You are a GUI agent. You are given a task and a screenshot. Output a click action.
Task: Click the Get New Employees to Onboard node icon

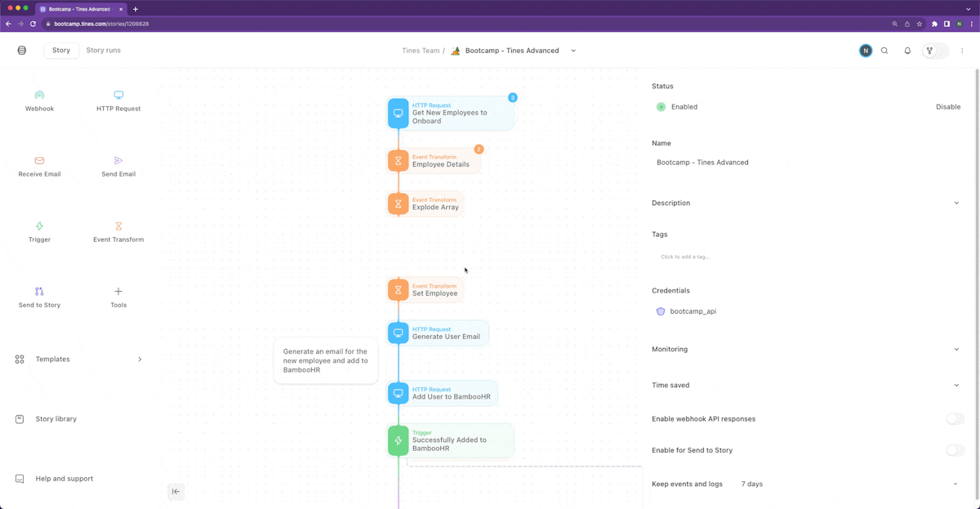[399, 114]
